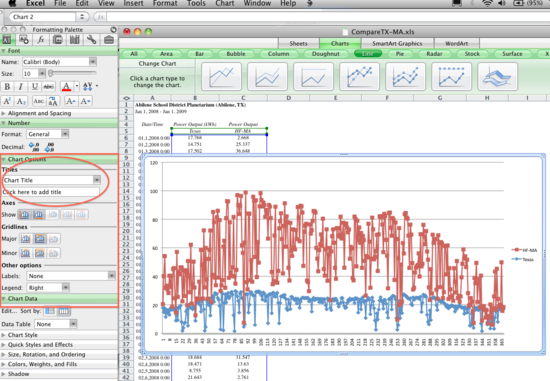The width and height of the screenshot is (550, 381).
Task: Show Column chart types
Action: 279,54
